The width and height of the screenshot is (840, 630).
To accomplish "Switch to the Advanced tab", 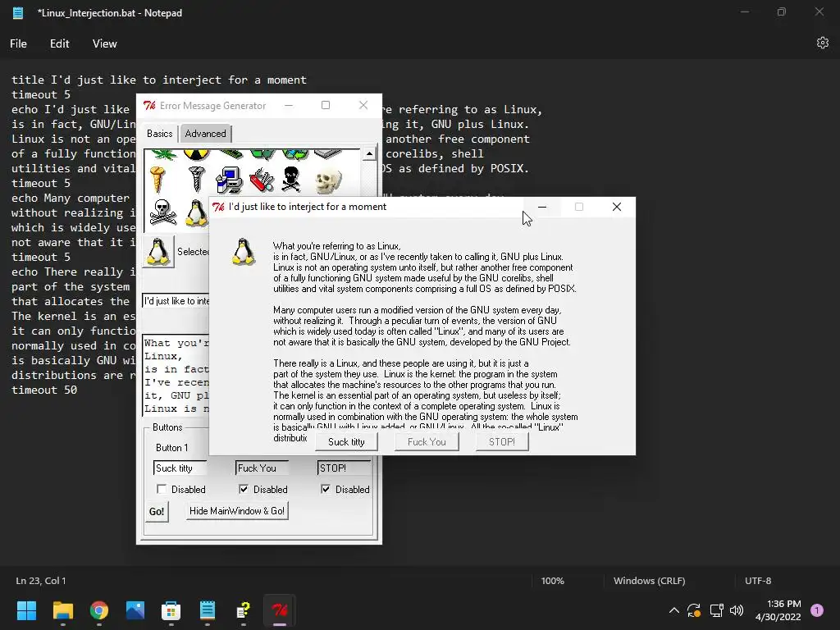I will [205, 134].
